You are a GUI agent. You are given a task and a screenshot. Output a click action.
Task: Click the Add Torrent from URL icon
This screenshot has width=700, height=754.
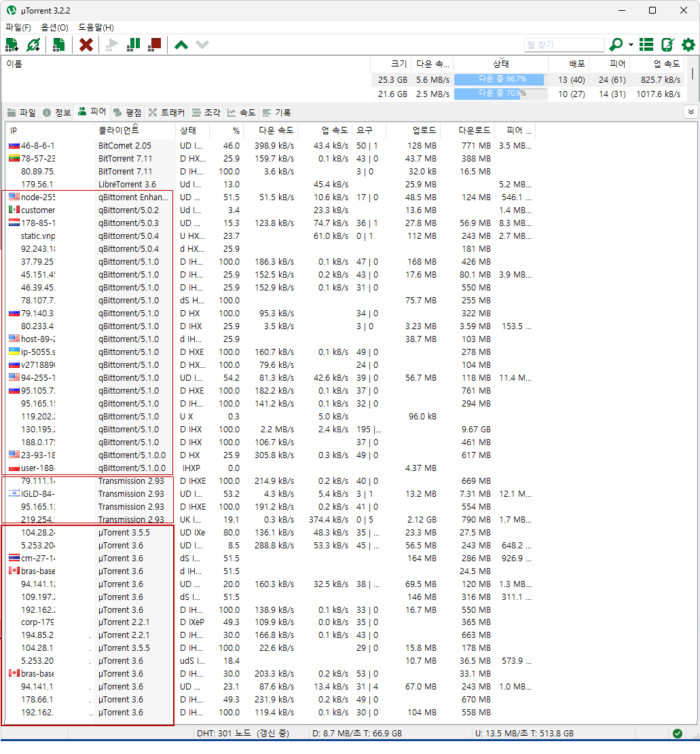coord(33,45)
